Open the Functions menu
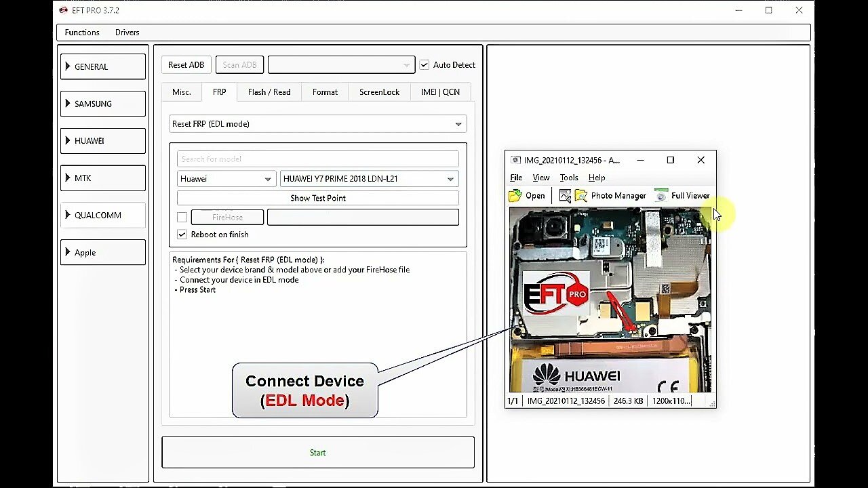This screenshot has height=488, width=868. coord(82,33)
